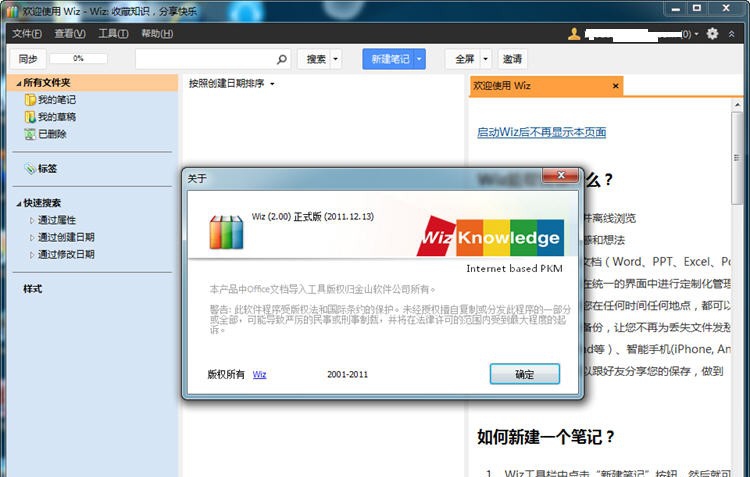Click 启动Wiz后不再显示本页面 link
The width and height of the screenshot is (750, 477).
point(541,132)
